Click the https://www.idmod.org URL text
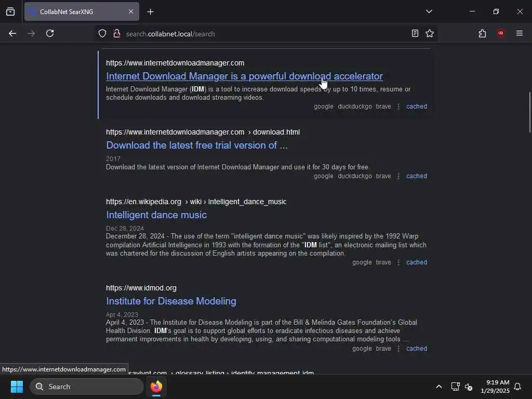 tap(141, 288)
